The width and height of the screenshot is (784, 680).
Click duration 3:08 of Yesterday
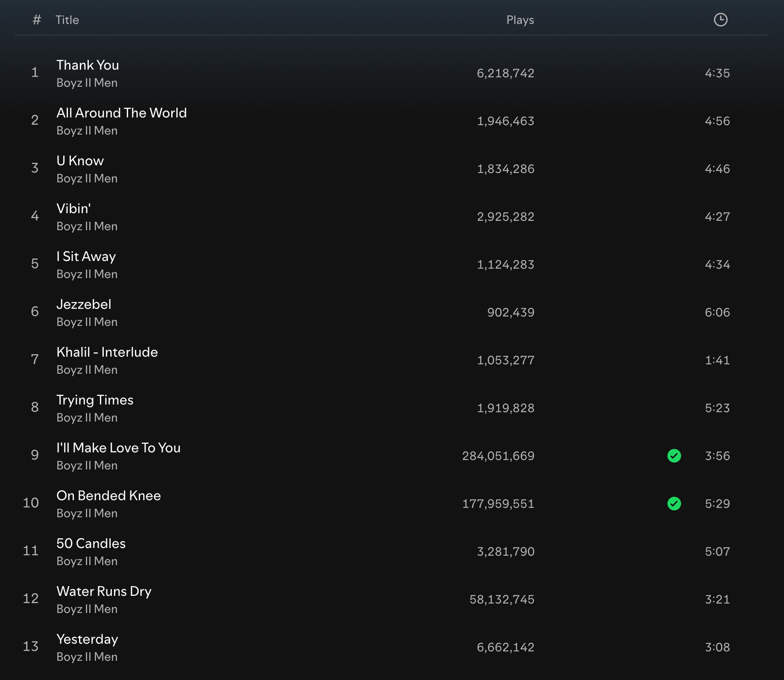tap(717, 647)
